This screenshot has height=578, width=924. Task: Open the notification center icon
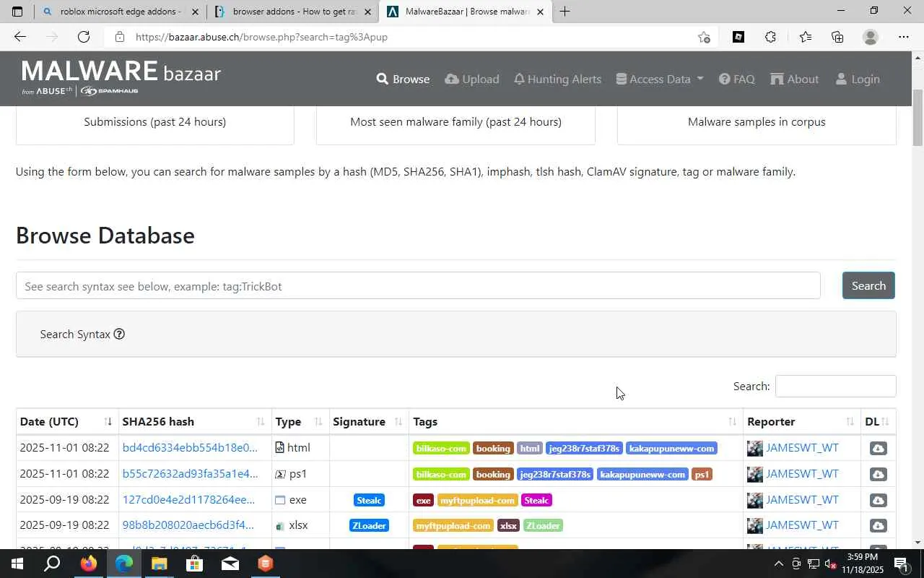(x=901, y=564)
